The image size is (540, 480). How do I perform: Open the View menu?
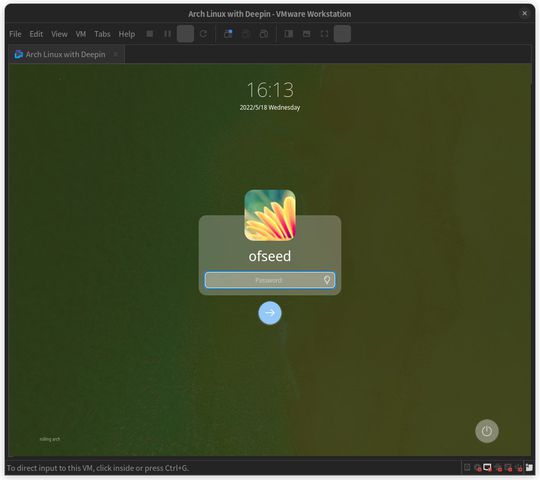click(x=59, y=34)
